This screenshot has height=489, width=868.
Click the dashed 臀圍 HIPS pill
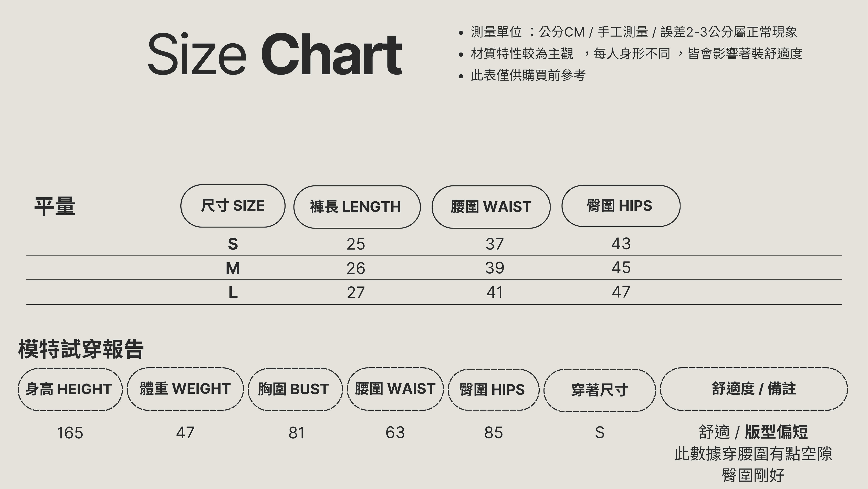[x=493, y=390]
